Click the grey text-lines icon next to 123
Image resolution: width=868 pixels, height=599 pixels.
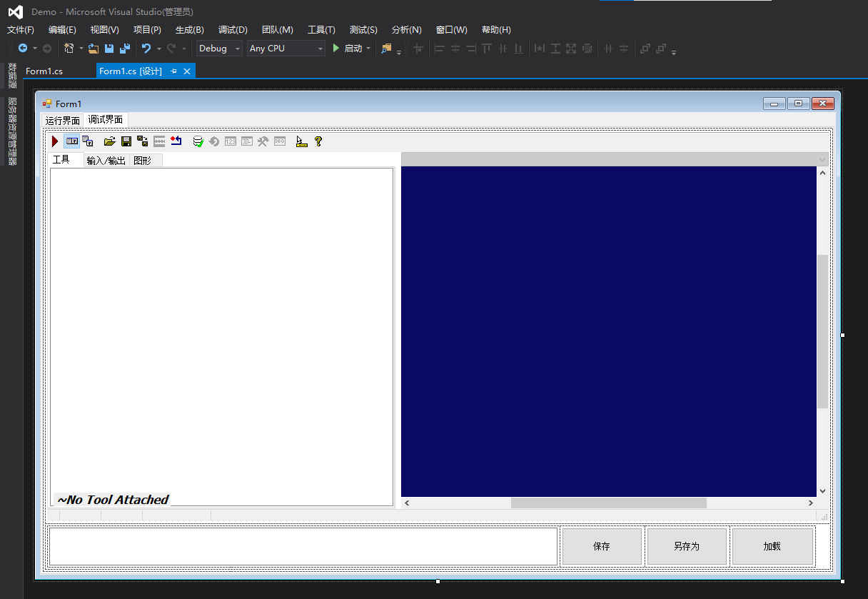click(247, 141)
